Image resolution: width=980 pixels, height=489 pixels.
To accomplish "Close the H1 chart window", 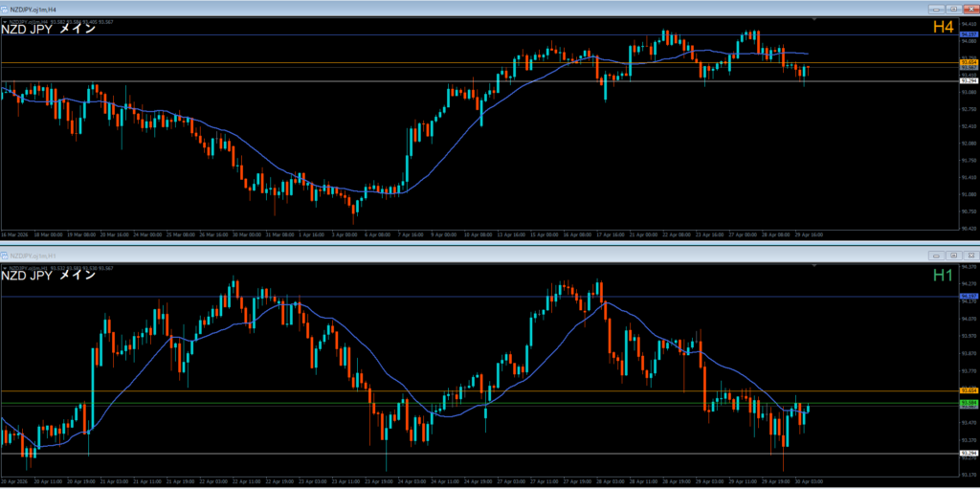I will click(969, 256).
